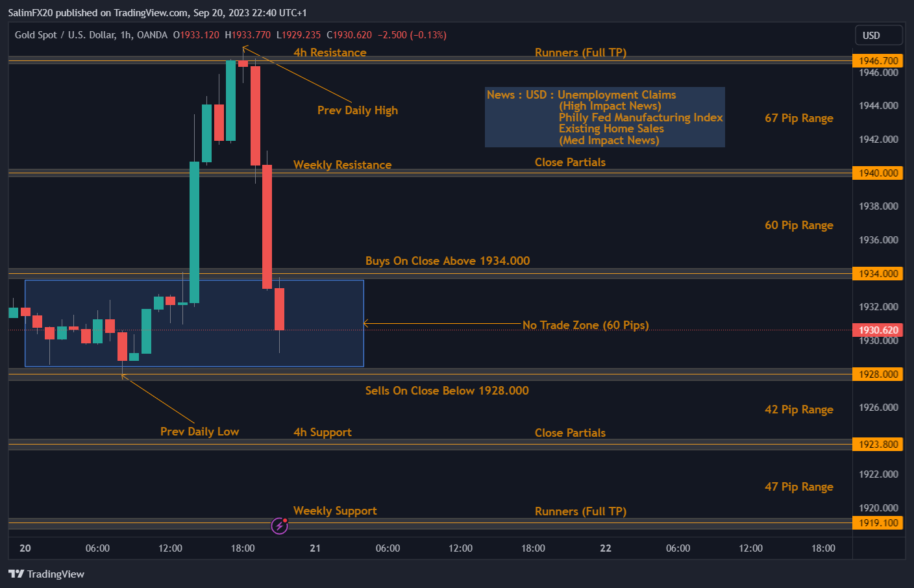Click the 'Weekly Resistance' label
Screen dimensions: 914x588
(342, 165)
